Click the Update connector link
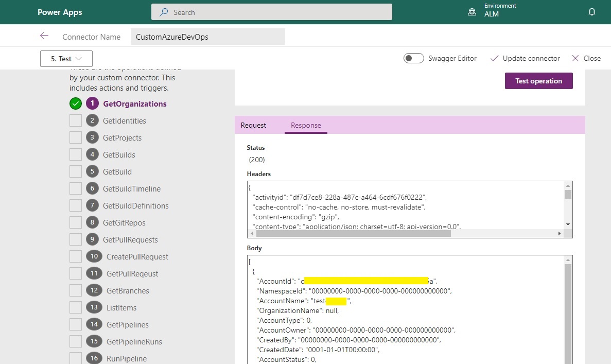 click(x=530, y=58)
